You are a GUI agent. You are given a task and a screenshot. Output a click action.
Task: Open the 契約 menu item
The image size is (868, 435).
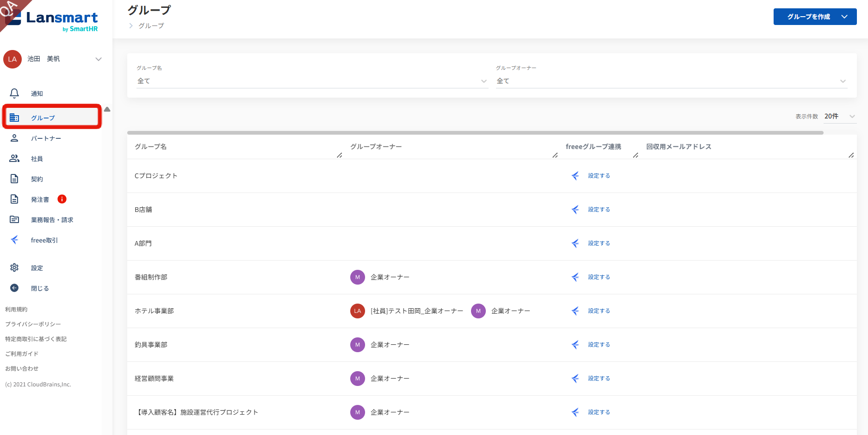[x=37, y=179]
